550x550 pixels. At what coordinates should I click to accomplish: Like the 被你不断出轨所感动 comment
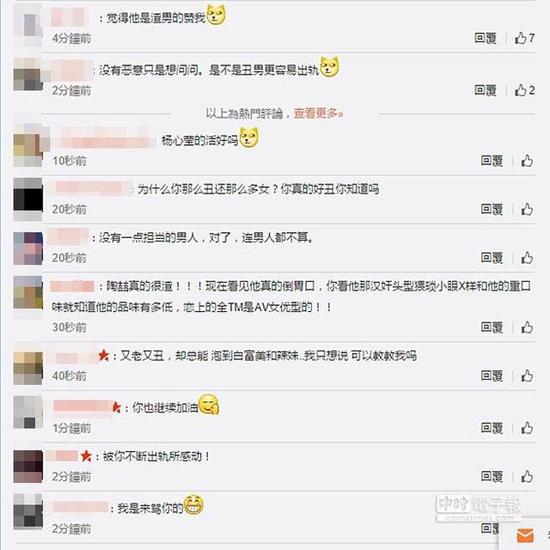(x=527, y=476)
